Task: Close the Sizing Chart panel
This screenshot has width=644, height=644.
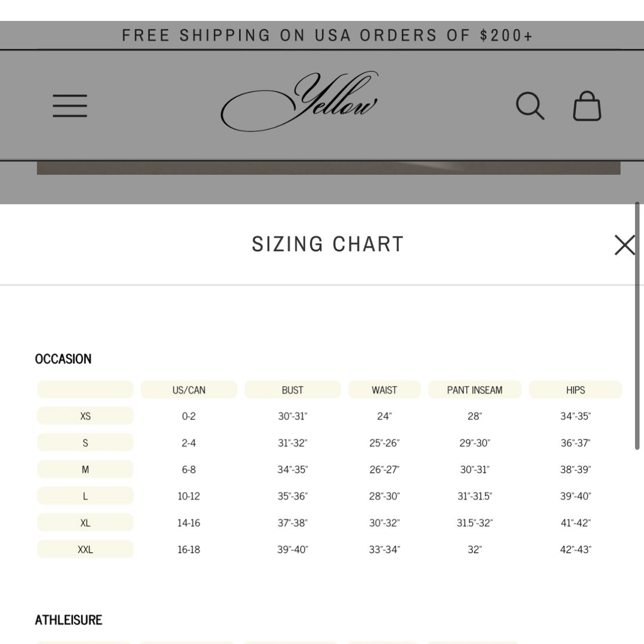Action: 624,244
